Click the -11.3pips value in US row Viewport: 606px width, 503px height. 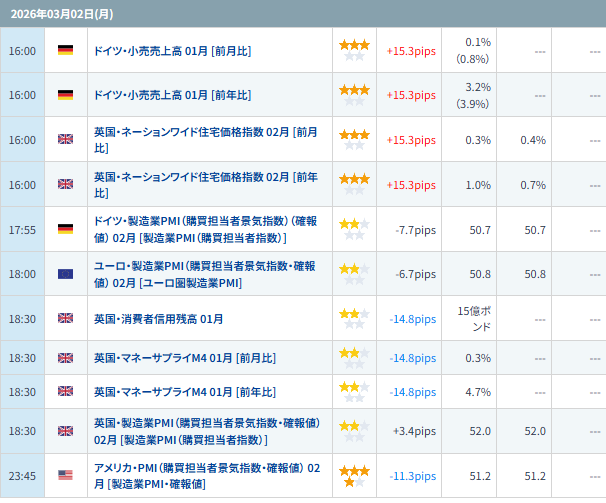411,476
